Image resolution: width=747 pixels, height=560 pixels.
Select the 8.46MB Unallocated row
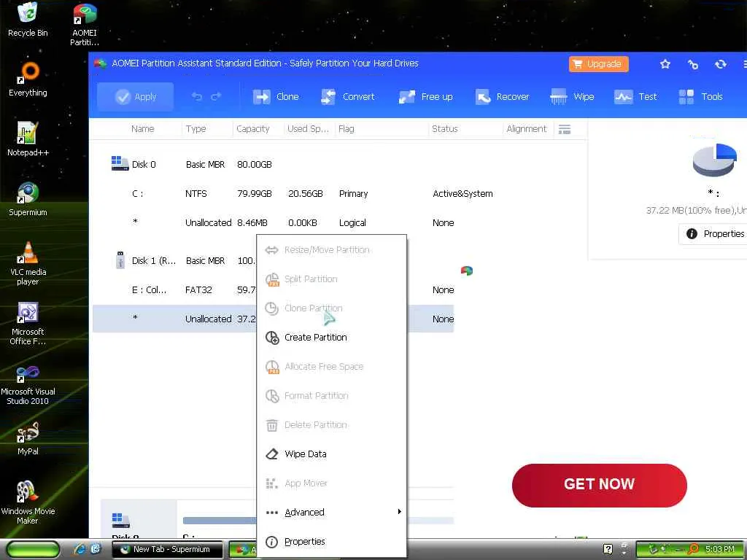[x=273, y=222]
